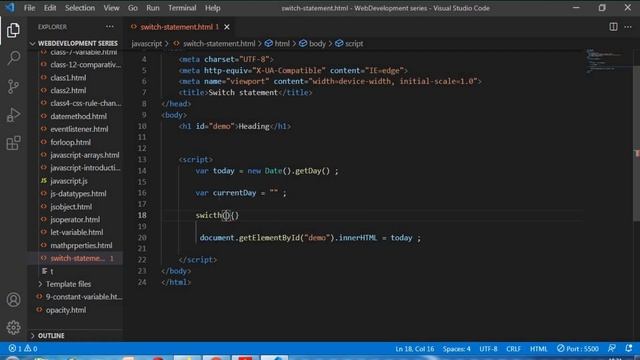This screenshot has height=360, width=640.
Task: Open javascript-arrays.html in explorer
Action: pos(76,155)
